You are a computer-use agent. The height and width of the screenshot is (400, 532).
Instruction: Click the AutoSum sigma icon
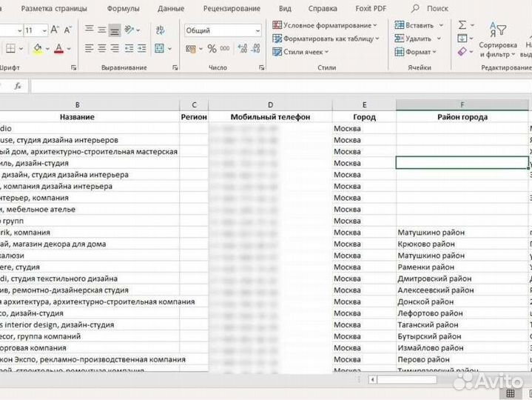click(462, 24)
